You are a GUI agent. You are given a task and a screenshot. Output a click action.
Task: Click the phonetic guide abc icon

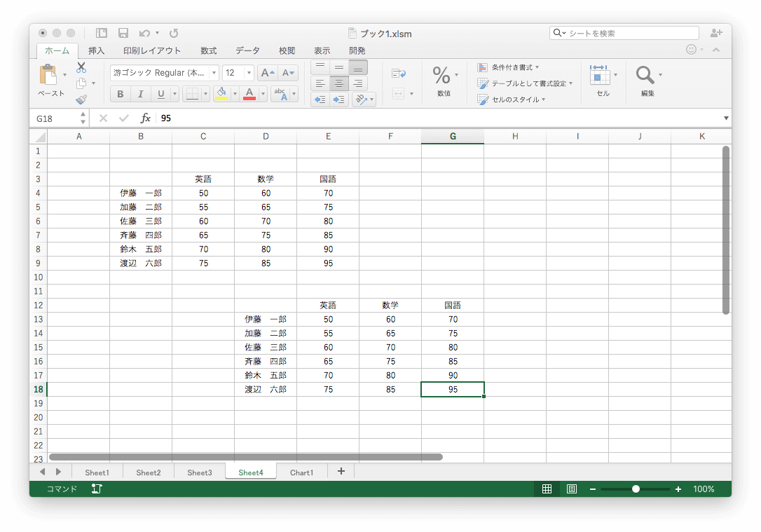280,94
